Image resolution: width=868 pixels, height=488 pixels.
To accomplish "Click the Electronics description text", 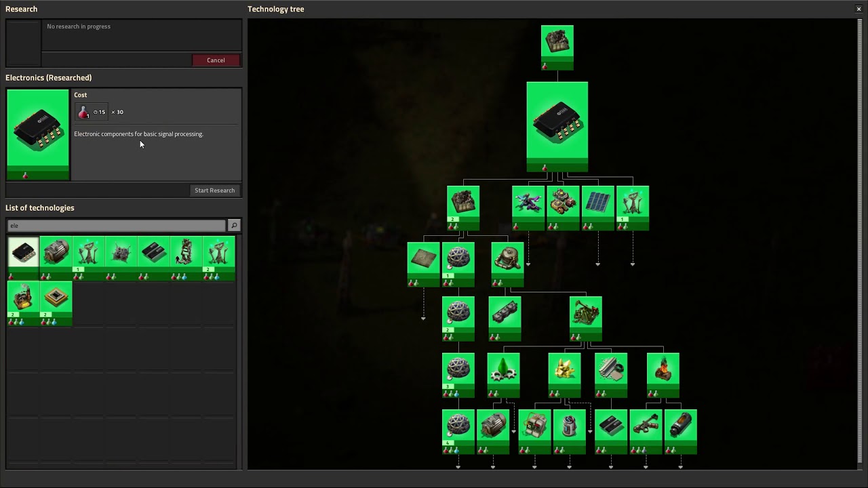I will pyautogui.click(x=138, y=134).
